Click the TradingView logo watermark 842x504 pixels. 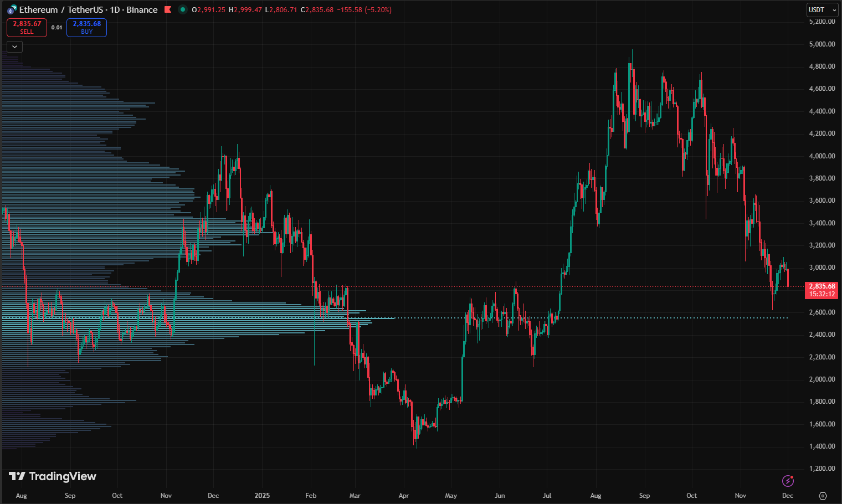[53, 476]
